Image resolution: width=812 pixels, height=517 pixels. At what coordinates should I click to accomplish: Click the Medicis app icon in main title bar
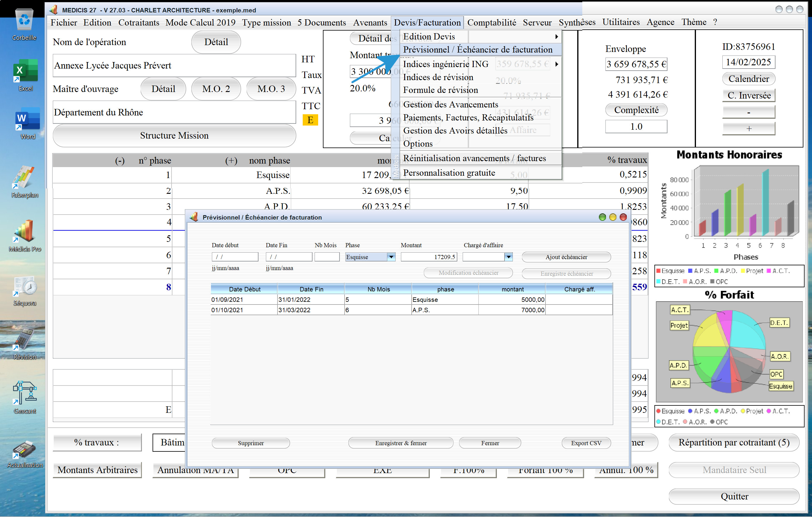pos(54,10)
